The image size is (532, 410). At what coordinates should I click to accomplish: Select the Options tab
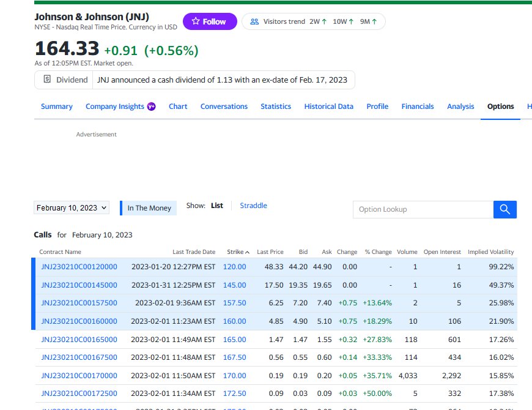500,106
